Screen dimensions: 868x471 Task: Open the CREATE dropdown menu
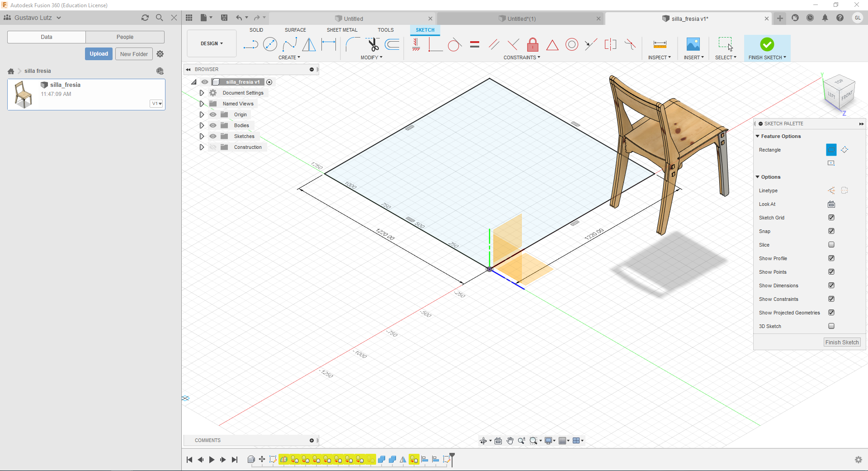point(289,57)
